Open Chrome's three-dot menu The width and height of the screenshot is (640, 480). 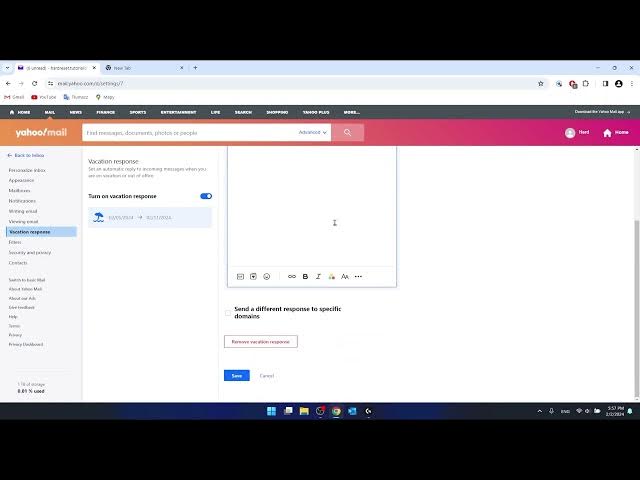632,84
